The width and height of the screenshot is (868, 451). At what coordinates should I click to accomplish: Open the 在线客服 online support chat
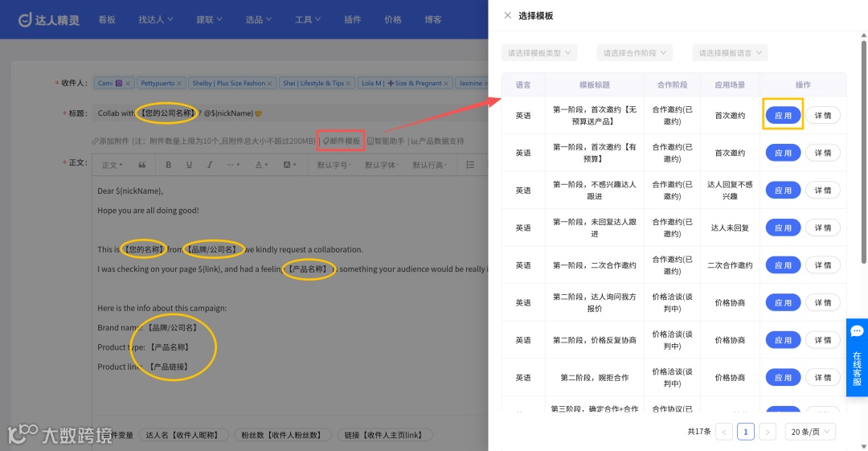[x=857, y=358]
